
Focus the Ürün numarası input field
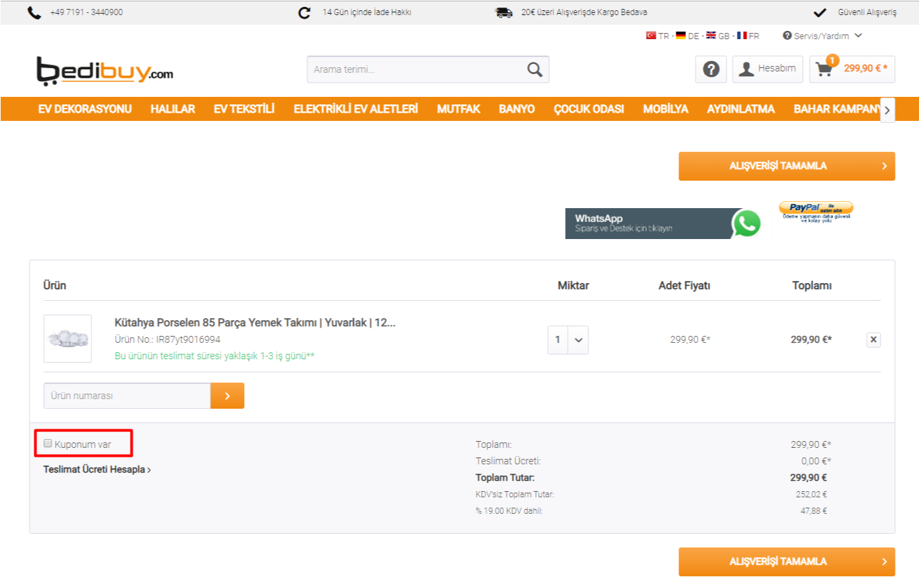point(126,396)
